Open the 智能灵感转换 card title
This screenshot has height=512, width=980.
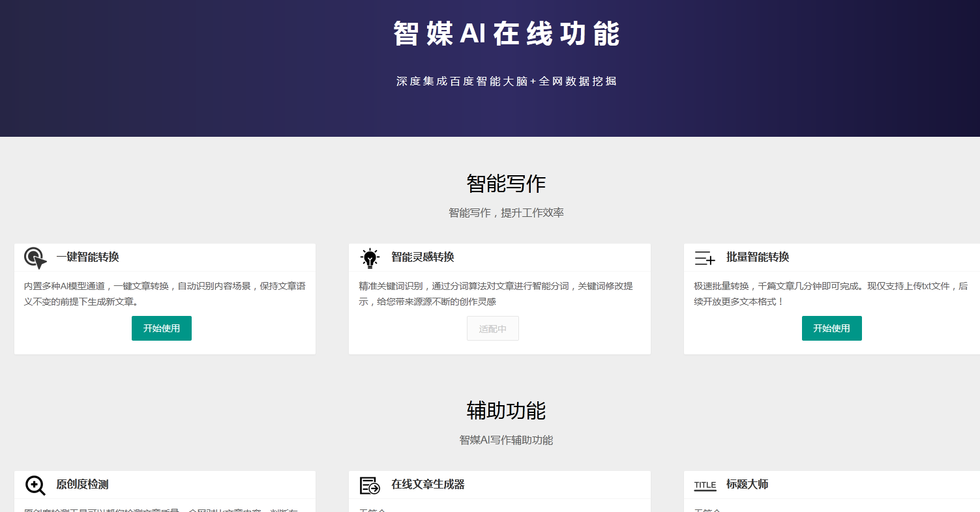point(423,257)
